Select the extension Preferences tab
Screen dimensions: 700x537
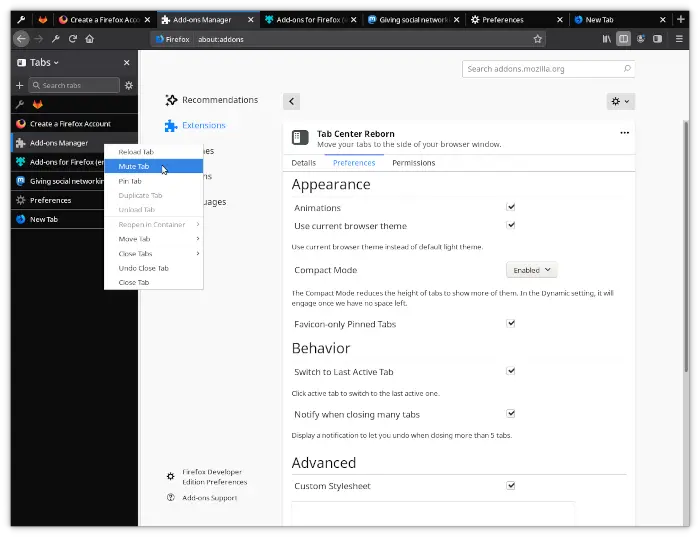(x=354, y=163)
